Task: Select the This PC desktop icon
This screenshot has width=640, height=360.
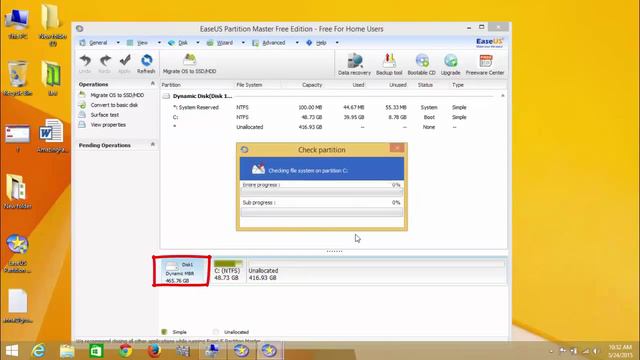Action: click(18, 24)
